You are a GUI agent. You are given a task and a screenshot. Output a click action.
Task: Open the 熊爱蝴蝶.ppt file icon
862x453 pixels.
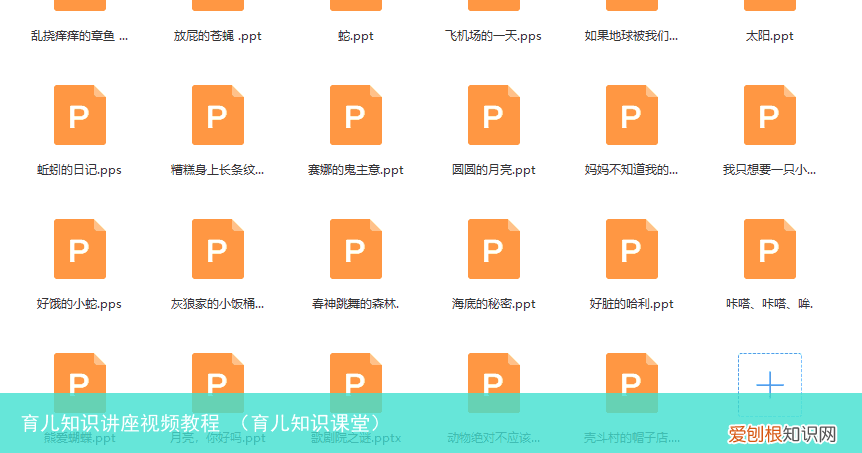tap(80, 383)
